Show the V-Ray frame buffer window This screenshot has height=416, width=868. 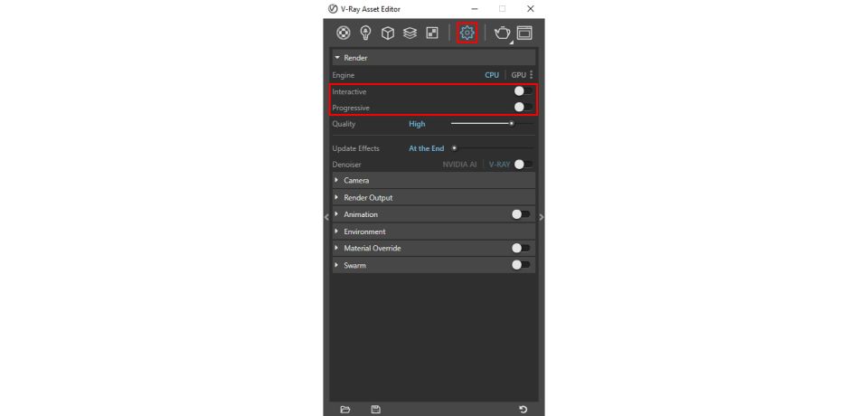[524, 33]
